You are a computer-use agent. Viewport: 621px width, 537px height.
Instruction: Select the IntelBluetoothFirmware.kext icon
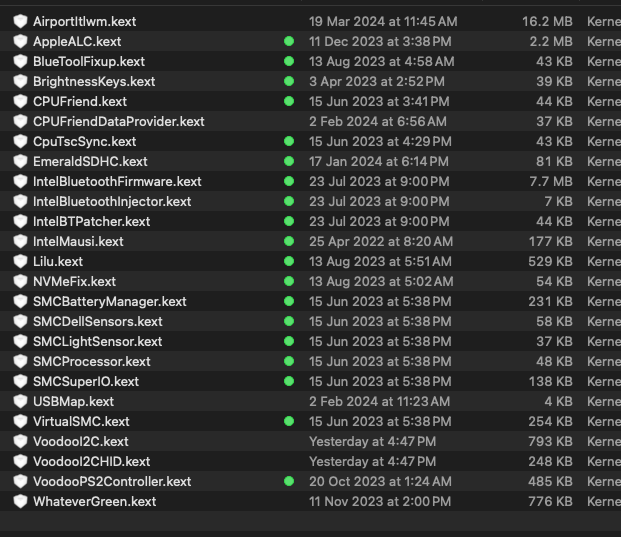pyautogui.click(x=20, y=181)
